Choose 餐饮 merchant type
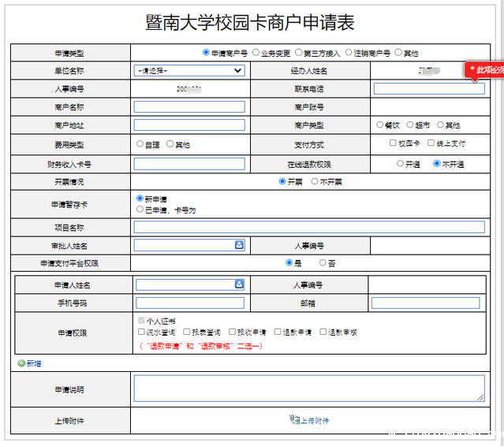504x446 pixels. [x=379, y=125]
